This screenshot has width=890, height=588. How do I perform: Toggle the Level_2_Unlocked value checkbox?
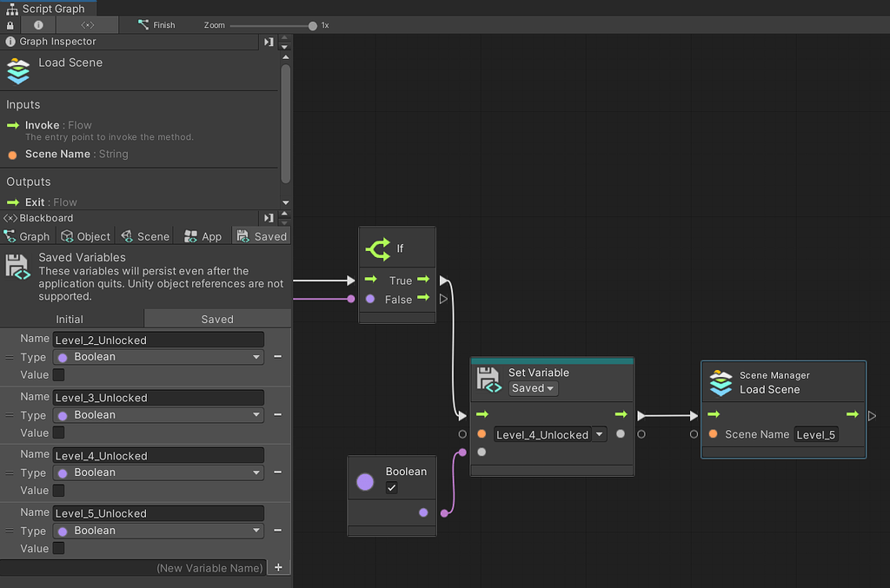(57, 375)
